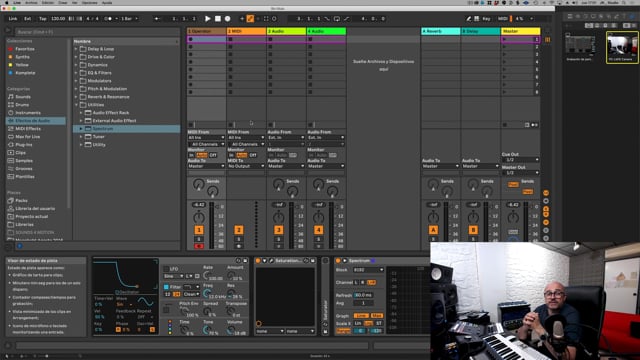Image resolution: width=640 pixels, height=360 pixels.
Task: Toggle the Key map mode button
Action: (486, 18)
